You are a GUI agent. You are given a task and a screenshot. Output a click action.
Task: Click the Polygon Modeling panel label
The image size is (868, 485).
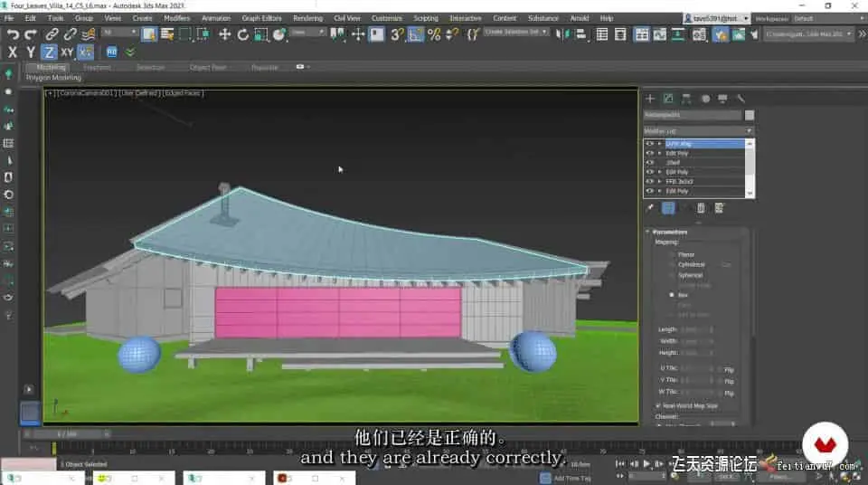(53, 78)
